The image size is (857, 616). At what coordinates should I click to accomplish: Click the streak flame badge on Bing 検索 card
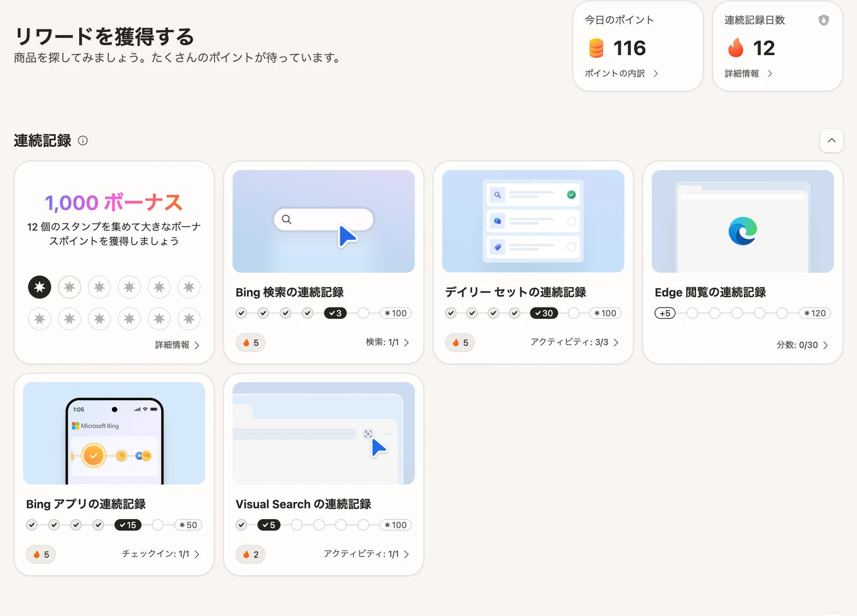pos(251,343)
